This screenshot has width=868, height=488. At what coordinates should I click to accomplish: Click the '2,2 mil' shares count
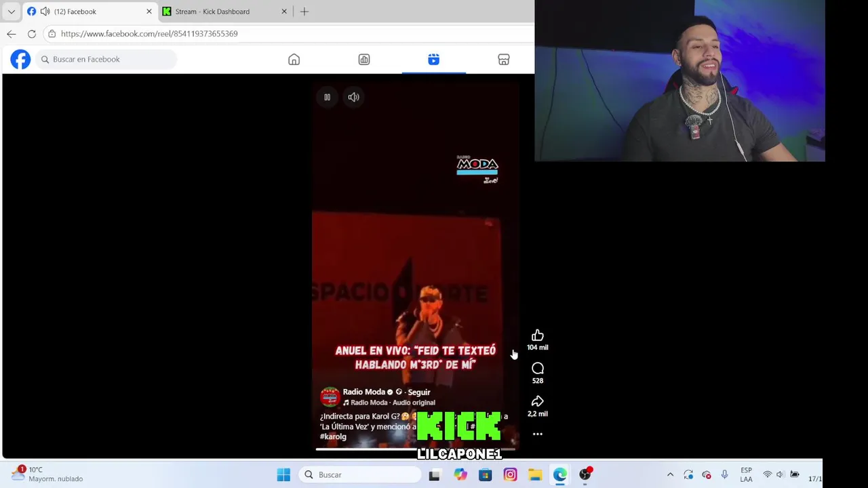tap(538, 414)
